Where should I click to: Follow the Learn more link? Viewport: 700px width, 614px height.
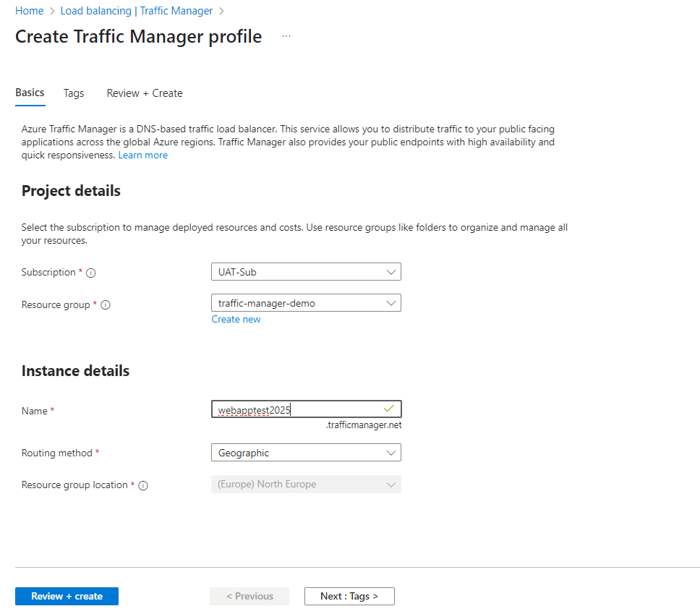pyautogui.click(x=143, y=155)
